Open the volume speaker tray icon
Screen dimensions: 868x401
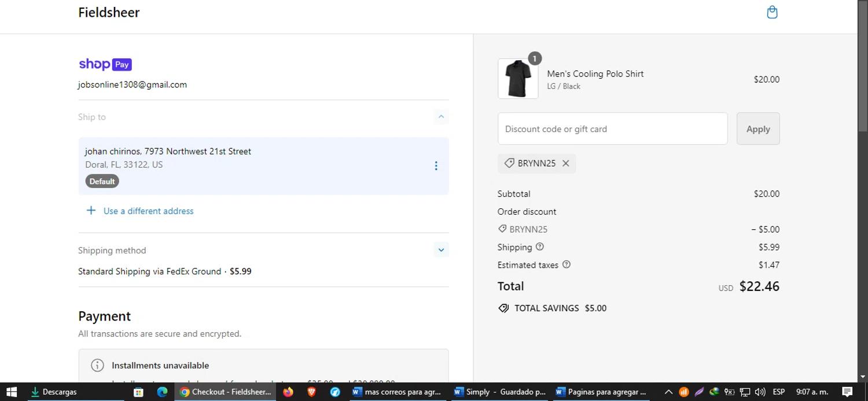760,392
